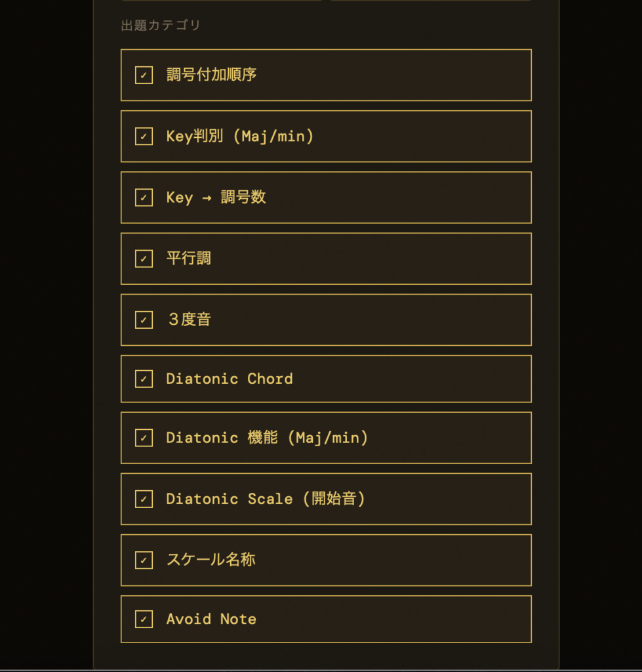Select the スケール名称 label text
642x672 pixels.
tap(211, 560)
